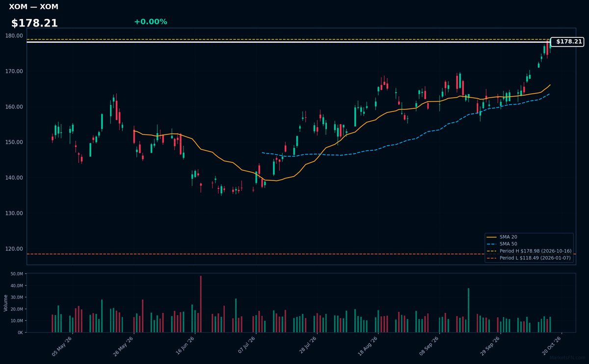
Task: Click the 170.00 price axis label
Action: click(x=14, y=71)
